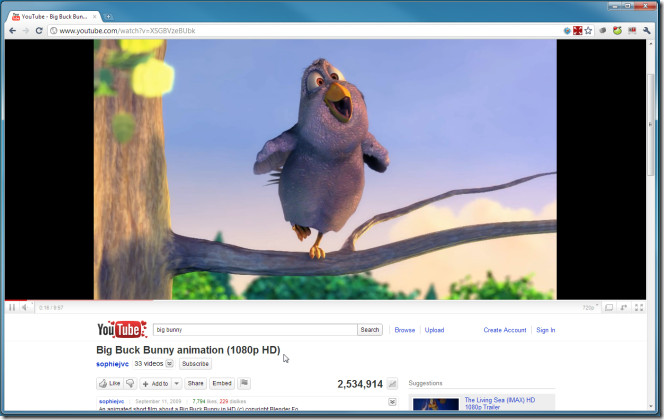Click the Search button
The height and width of the screenshot is (420, 664).
[x=370, y=329]
